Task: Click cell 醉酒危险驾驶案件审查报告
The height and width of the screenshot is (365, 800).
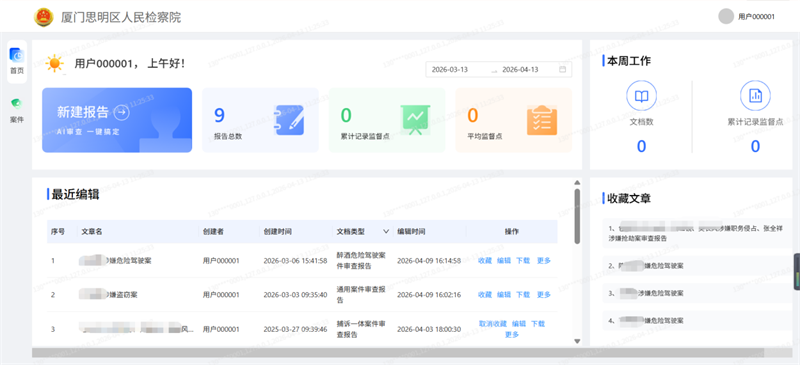Action: tap(361, 260)
